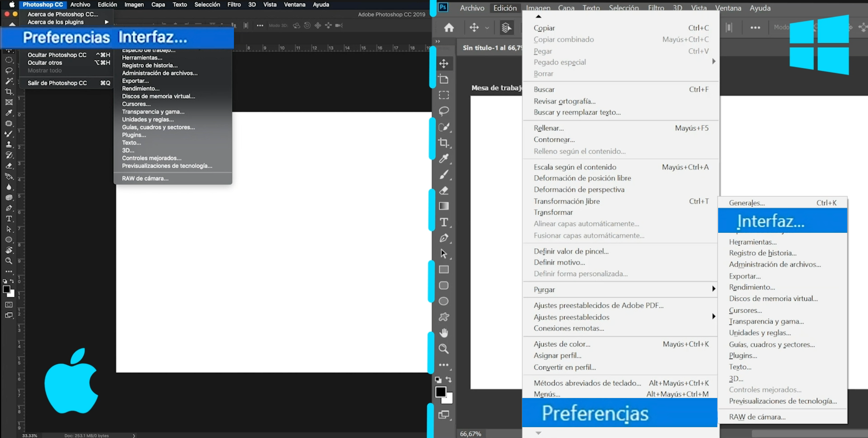Click the Apple logo in the menu bar
The image size is (868, 438).
(12, 4)
